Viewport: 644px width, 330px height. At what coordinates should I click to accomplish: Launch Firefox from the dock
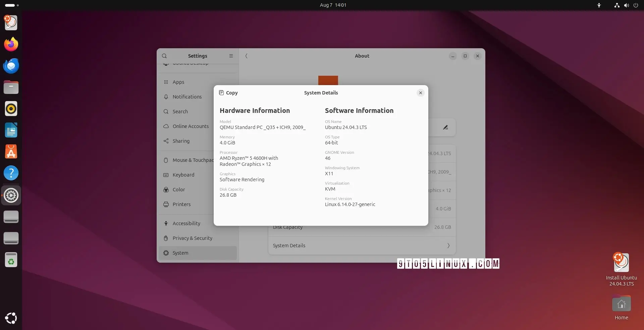[x=11, y=44]
